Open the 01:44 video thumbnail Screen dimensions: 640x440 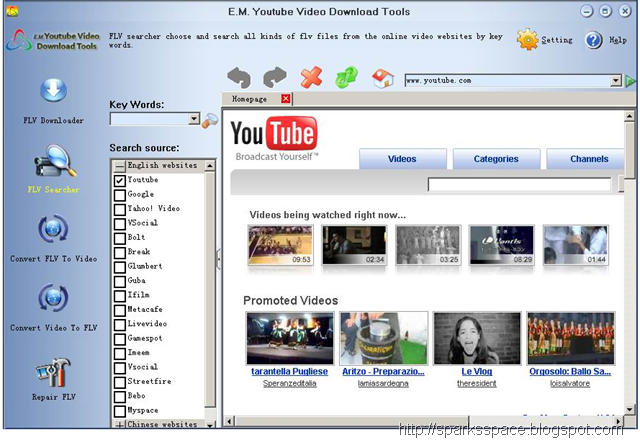[576, 245]
